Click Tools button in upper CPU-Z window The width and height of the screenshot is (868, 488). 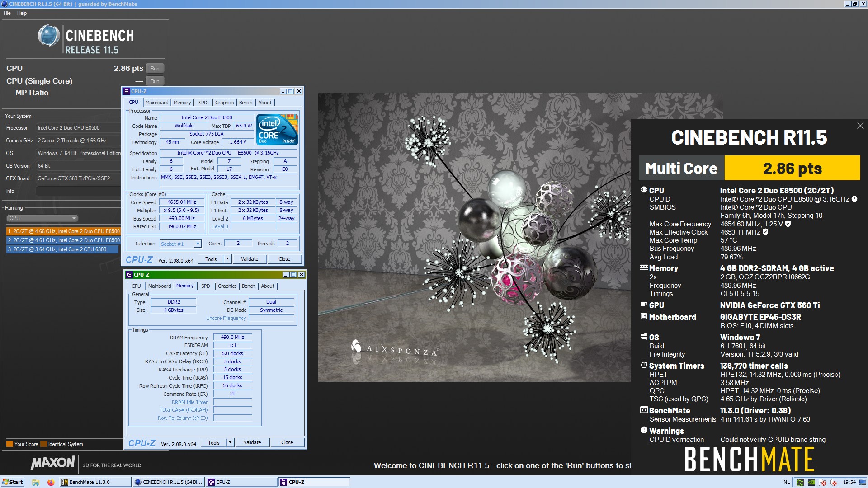coord(211,259)
